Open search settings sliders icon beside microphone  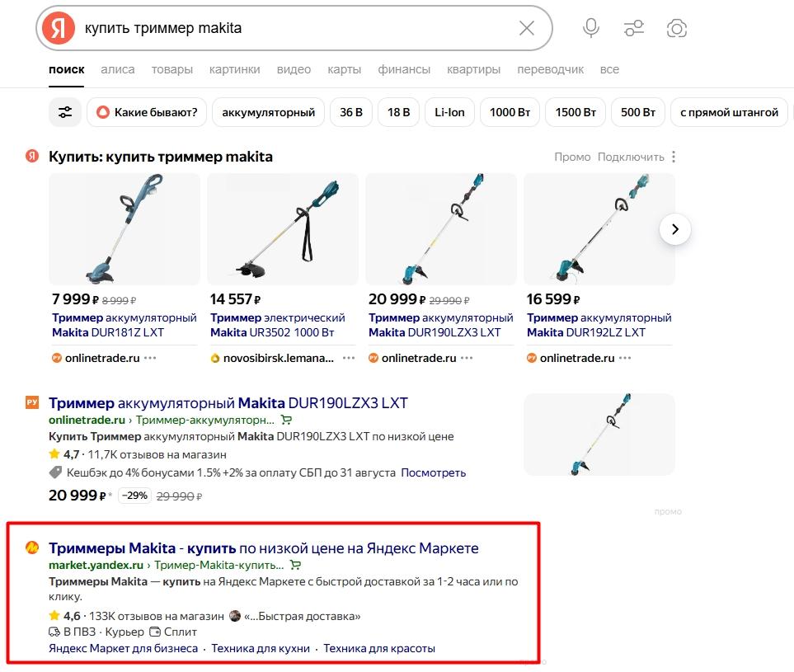pyautogui.click(x=634, y=28)
